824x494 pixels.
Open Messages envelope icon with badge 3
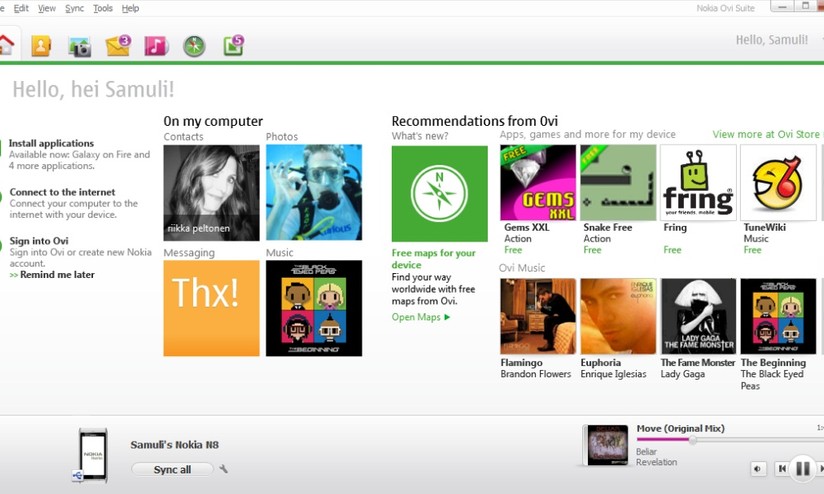[x=117, y=46]
